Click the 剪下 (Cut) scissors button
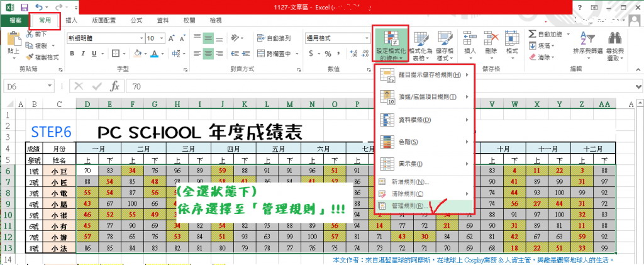Image resolution: width=644 pixels, height=265 pixels. (36, 34)
